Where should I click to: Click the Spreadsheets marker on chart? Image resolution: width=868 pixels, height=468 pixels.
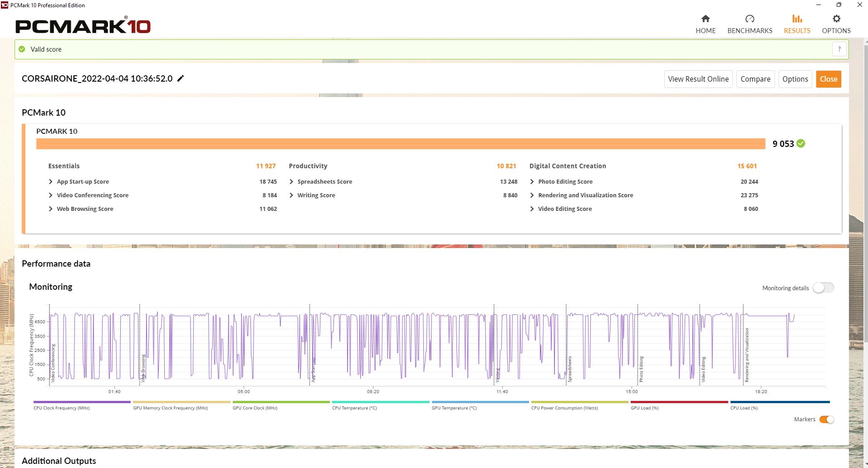click(x=570, y=369)
